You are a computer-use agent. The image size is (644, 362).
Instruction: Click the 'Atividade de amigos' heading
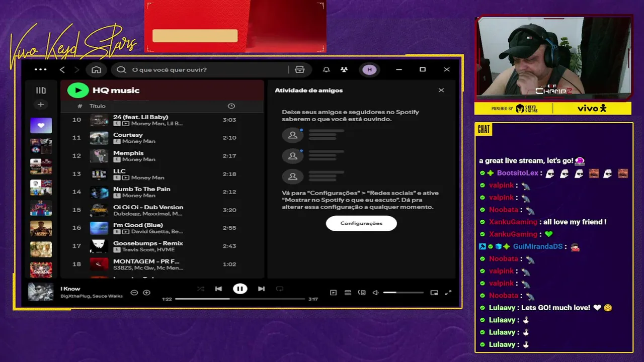pyautogui.click(x=308, y=90)
